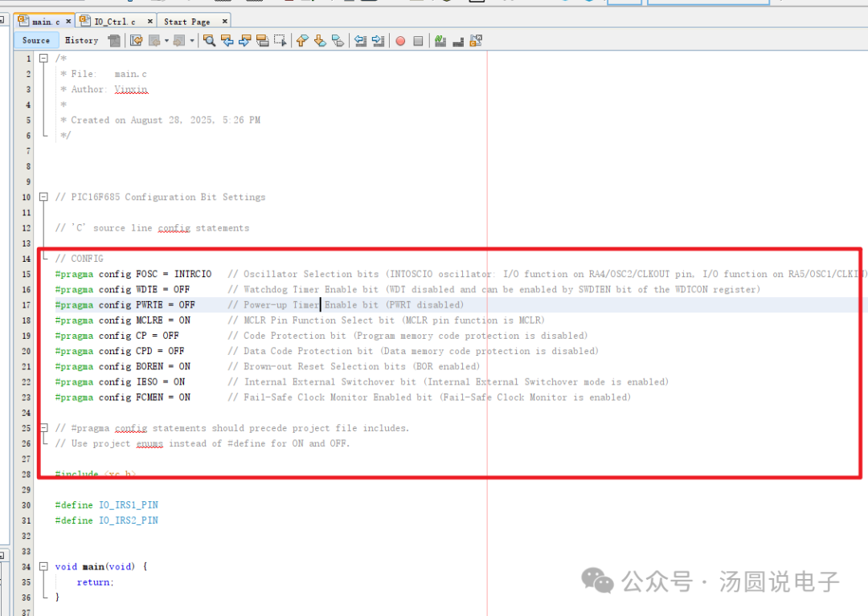Switch to Source view
Image resolution: width=868 pixels, height=616 pixels.
coord(36,40)
